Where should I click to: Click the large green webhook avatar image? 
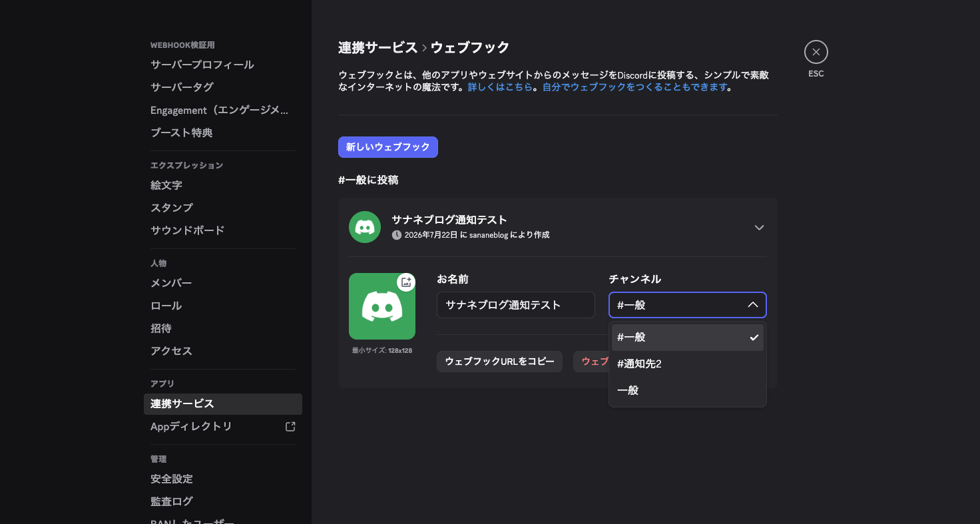point(382,306)
